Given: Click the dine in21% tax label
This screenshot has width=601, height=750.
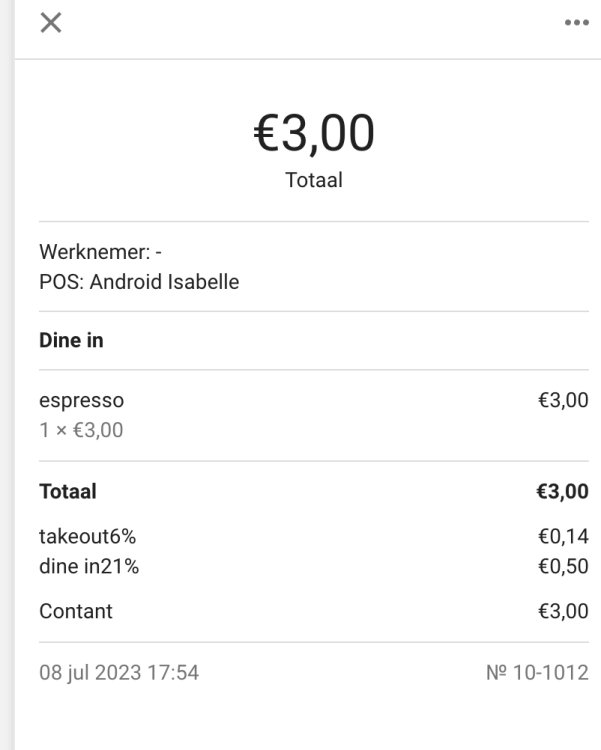Looking at the screenshot, I should (x=89, y=567).
